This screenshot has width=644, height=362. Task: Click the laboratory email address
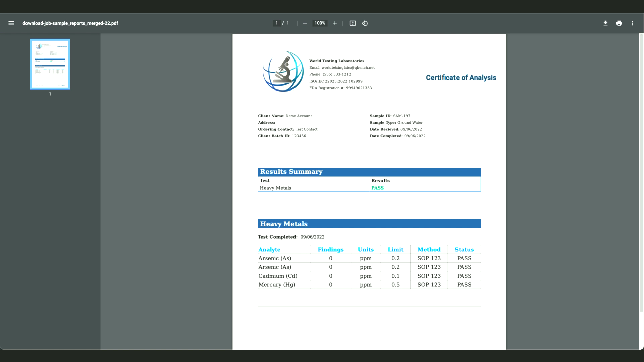(x=348, y=68)
